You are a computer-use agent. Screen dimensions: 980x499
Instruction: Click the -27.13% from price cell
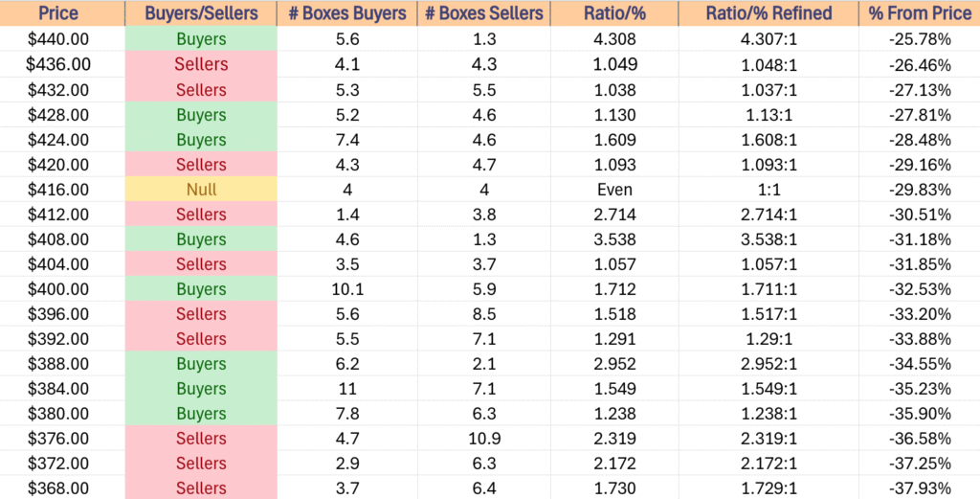coord(920,90)
